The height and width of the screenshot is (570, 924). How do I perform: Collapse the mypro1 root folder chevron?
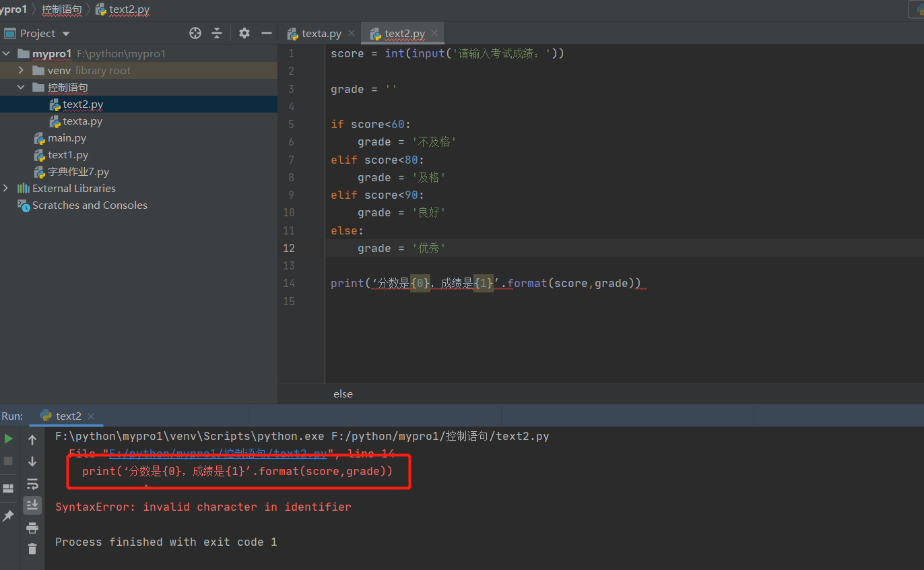7,53
